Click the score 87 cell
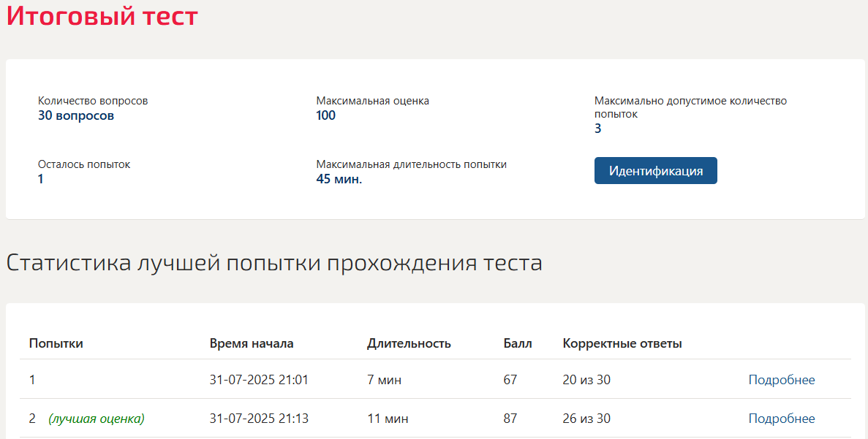The image size is (868, 439). (510, 419)
